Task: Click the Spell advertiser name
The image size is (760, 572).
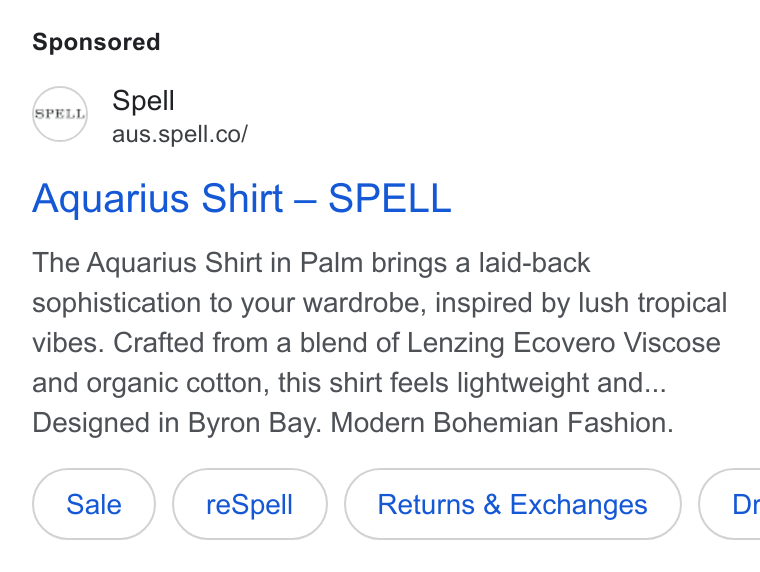Action: [x=143, y=101]
